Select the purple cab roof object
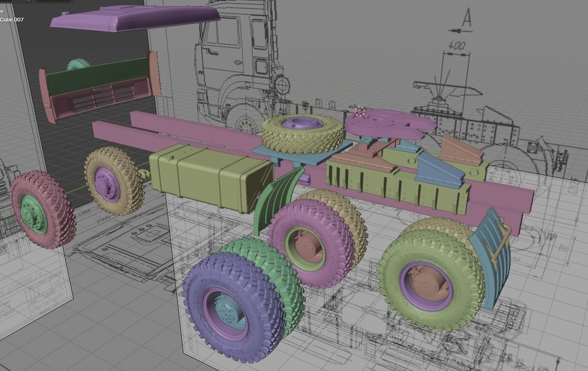Viewport: 588px width, 371px height. point(135,18)
